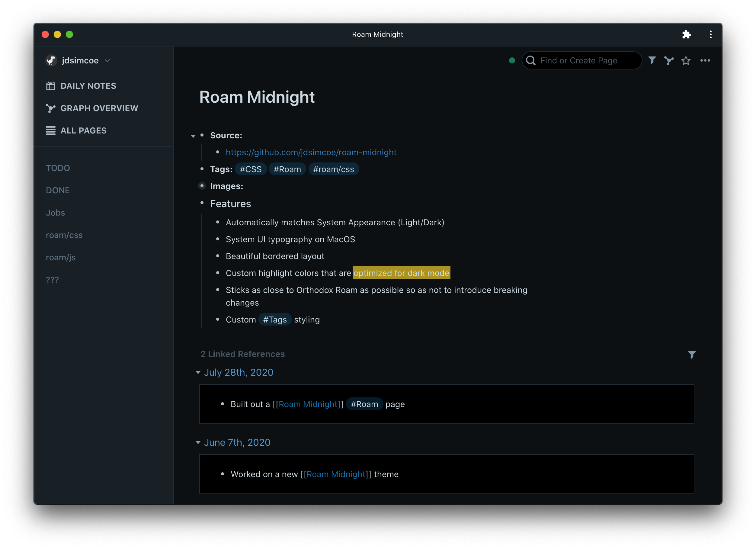Open the jdsimcoe account dropdown
The width and height of the screenshot is (756, 549).
(107, 60)
